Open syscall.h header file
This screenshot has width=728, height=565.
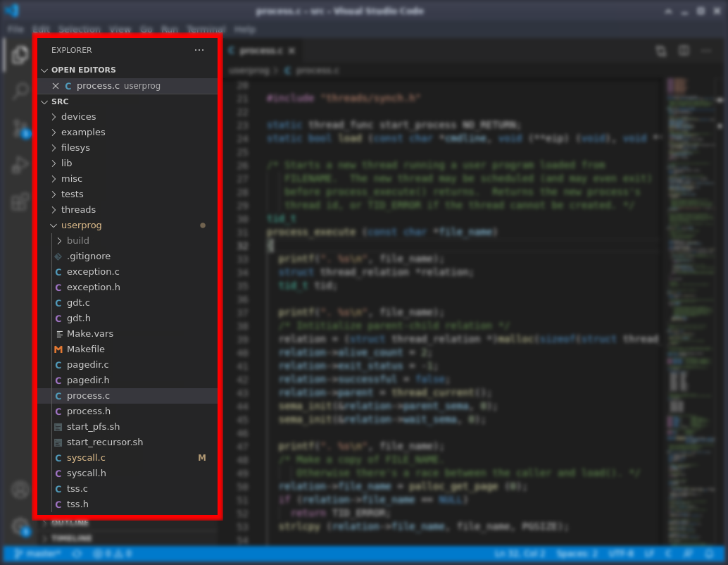coord(127,473)
